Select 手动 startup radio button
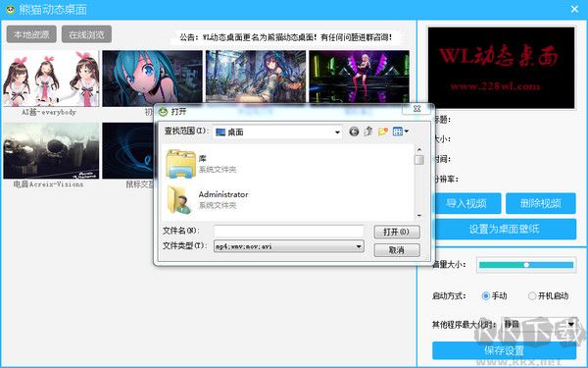The width and height of the screenshot is (588, 368). (486, 296)
